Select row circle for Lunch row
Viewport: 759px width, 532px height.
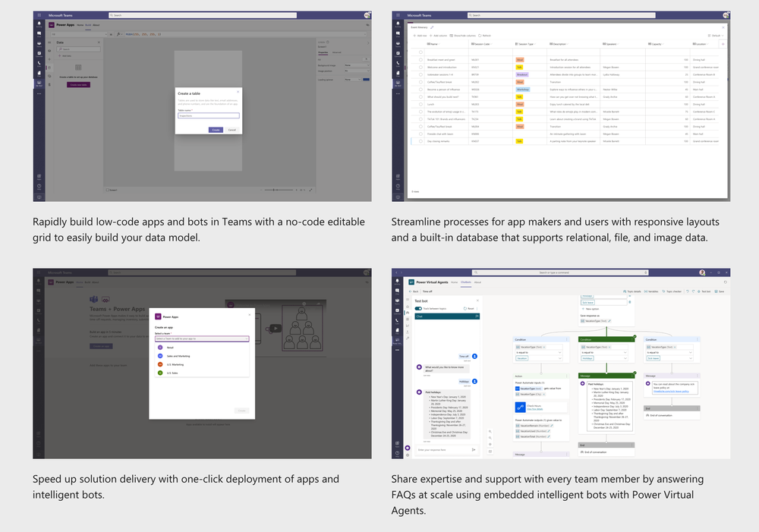click(x=420, y=104)
